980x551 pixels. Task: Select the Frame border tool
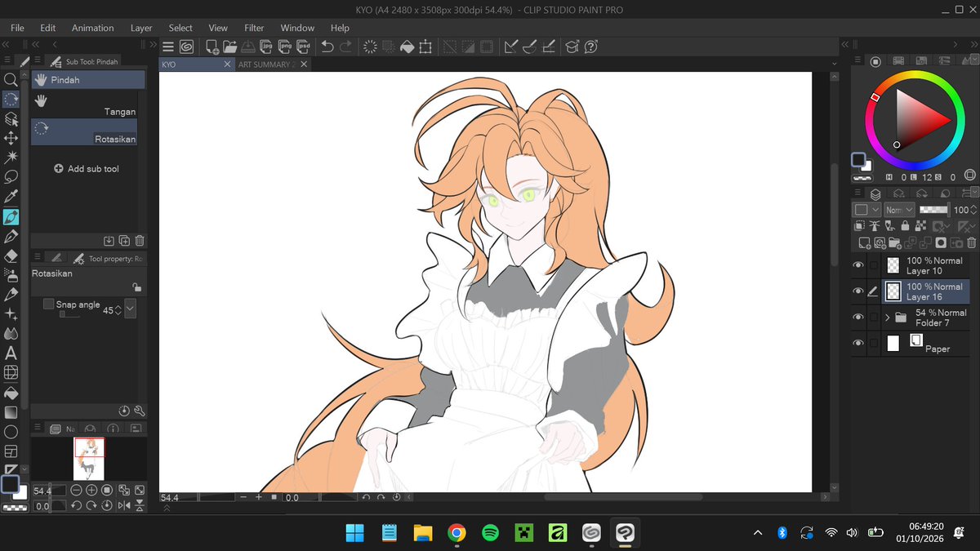[11, 451]
